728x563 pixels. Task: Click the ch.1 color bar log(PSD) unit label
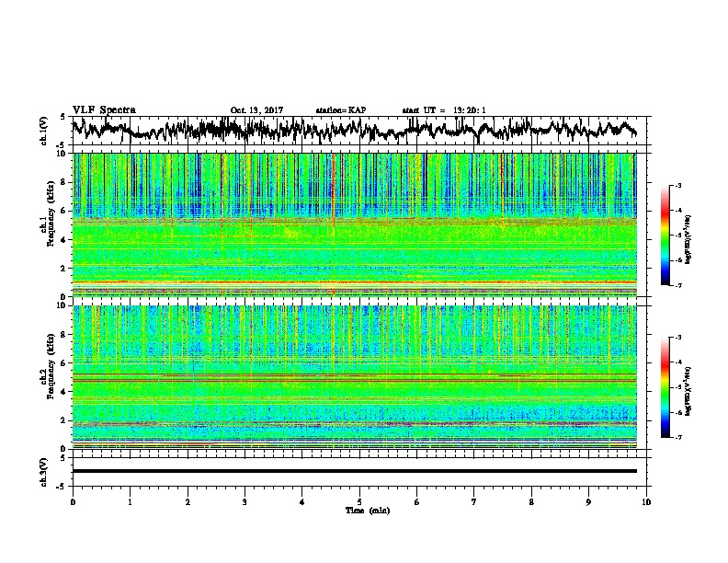tap(688, 239)
